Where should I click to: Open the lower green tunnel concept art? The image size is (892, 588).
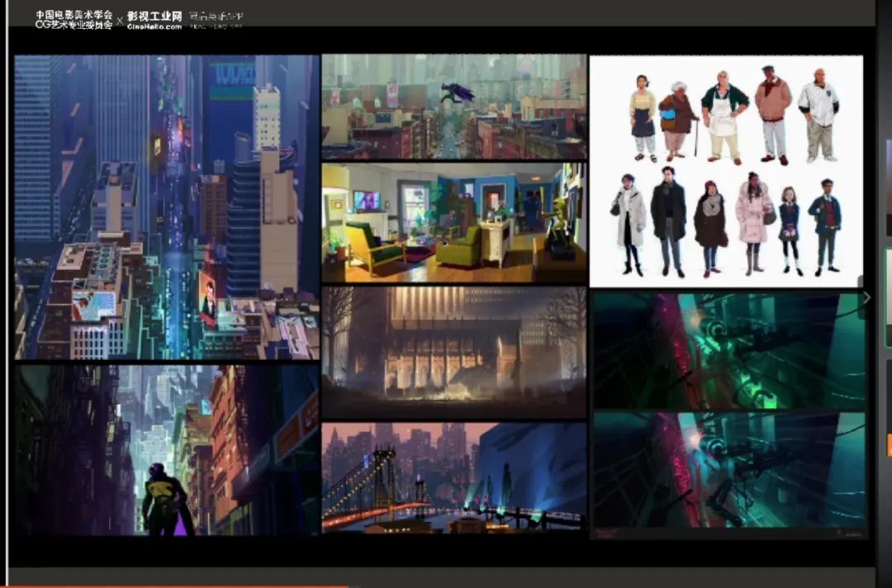pyautogui.click(x=728, y=471)
